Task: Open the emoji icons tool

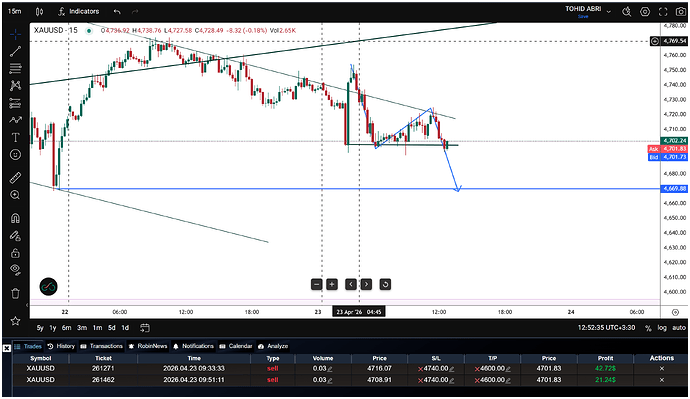Action: click(x=15, y=155)
